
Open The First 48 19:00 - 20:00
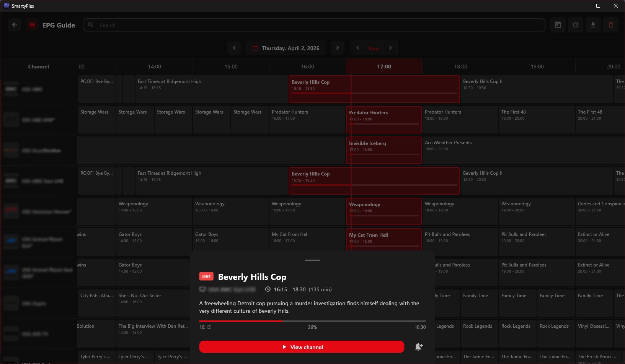click(x=537, y=120)
